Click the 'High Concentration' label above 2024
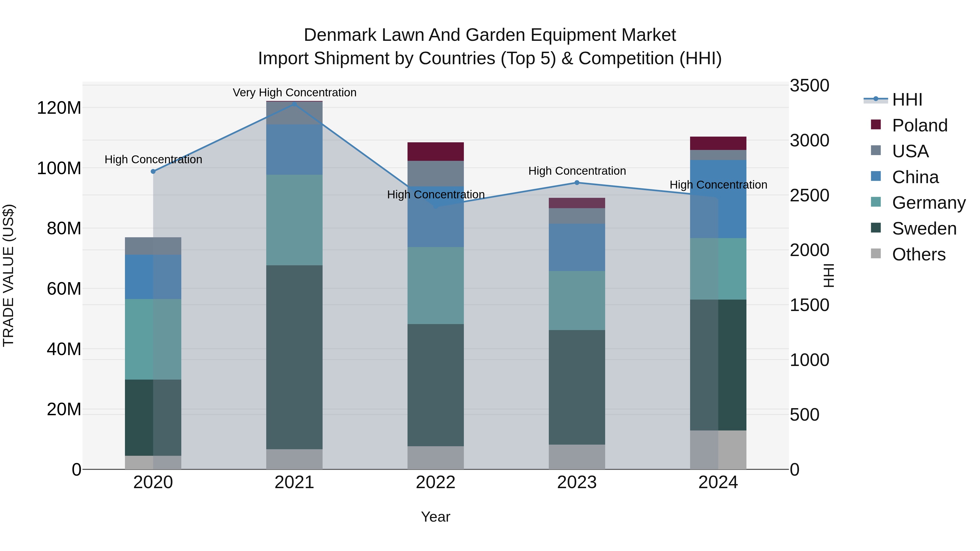This screenshot has height=551, width=980. pyautogui.click(x=718, y=185)
